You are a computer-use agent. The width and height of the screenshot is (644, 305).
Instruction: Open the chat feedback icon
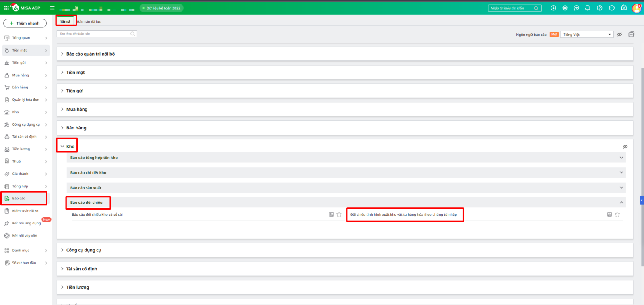point(576,8)
